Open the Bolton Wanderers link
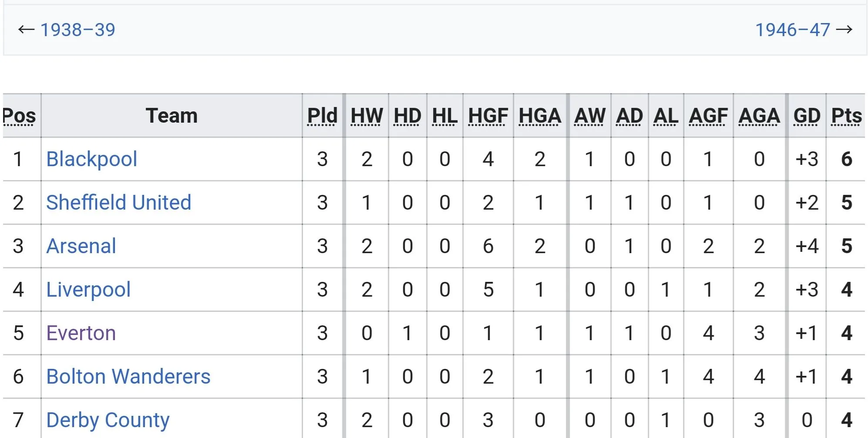The height and width of the screenshot is (438, 868). click(128, 377)
